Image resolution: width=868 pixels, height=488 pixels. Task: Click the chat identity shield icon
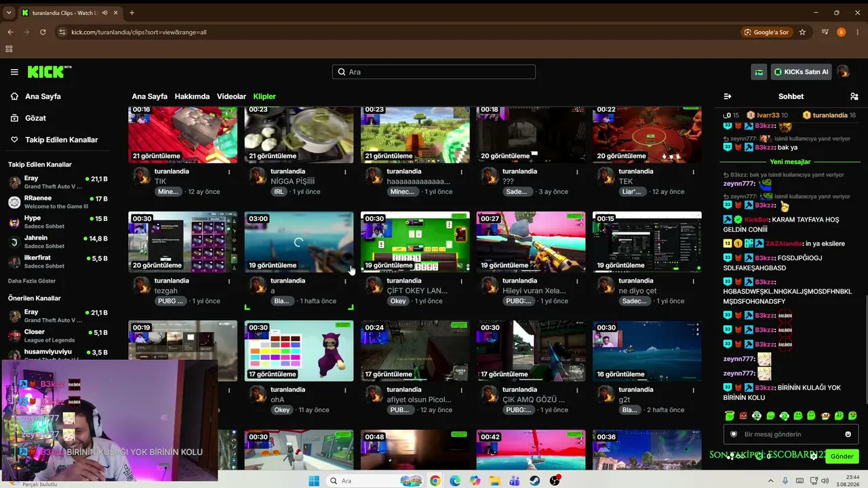click(733, 434)
